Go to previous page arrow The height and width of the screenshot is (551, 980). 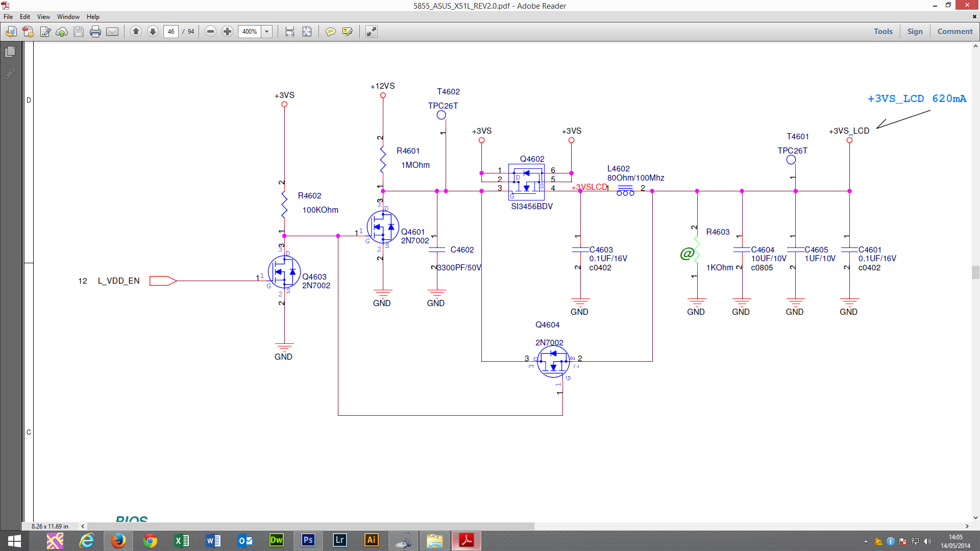click(136, 32)
